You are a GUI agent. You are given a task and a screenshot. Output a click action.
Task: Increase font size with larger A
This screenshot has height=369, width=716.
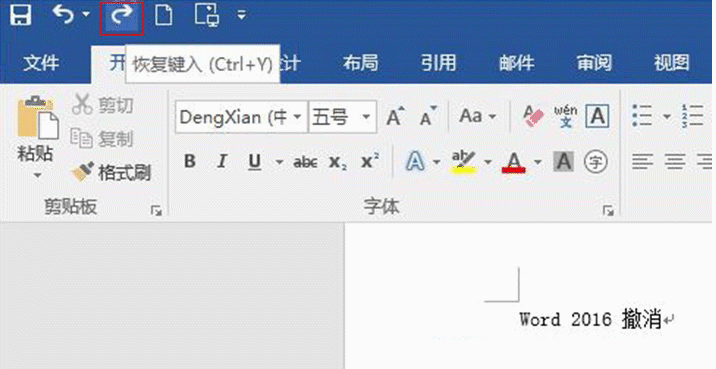click(395, 117)
